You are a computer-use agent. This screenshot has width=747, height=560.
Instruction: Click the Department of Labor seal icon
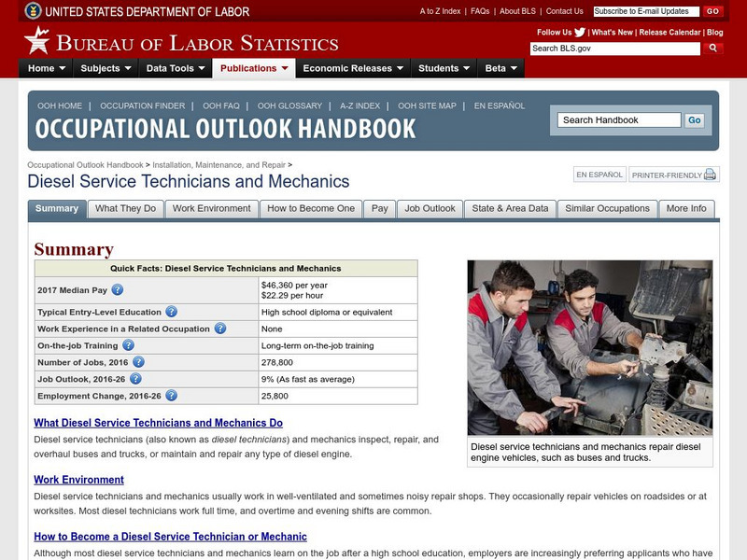(x=33, y=10)
